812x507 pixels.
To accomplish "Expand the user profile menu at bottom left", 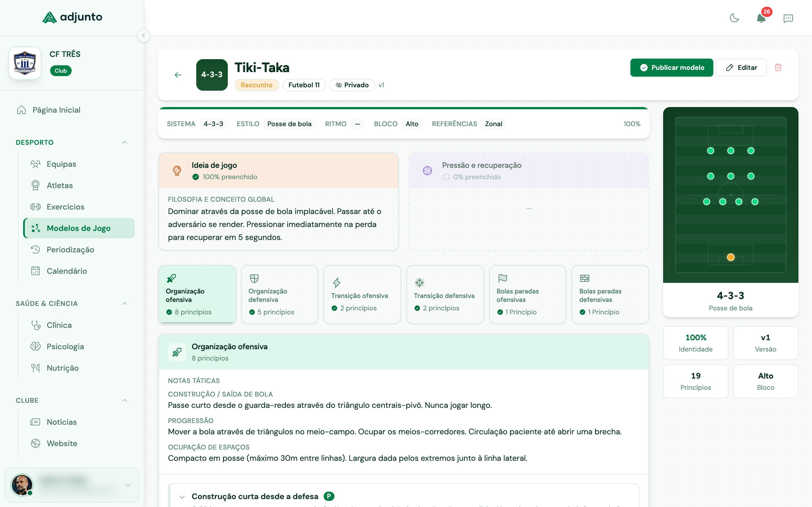I will (x=128, y=485).
